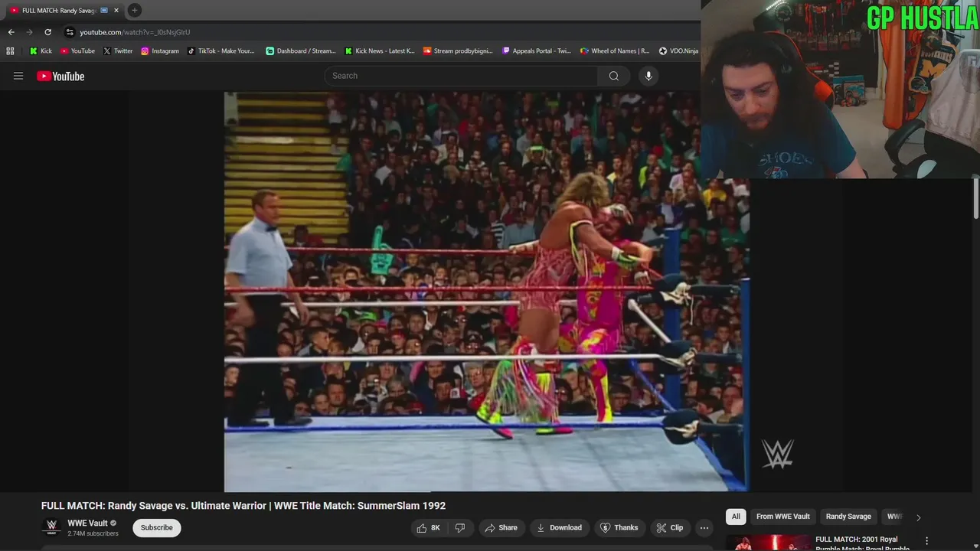Download the video
Screen dimensions: 980x551
pyautogui.click(x=559, y=527)
